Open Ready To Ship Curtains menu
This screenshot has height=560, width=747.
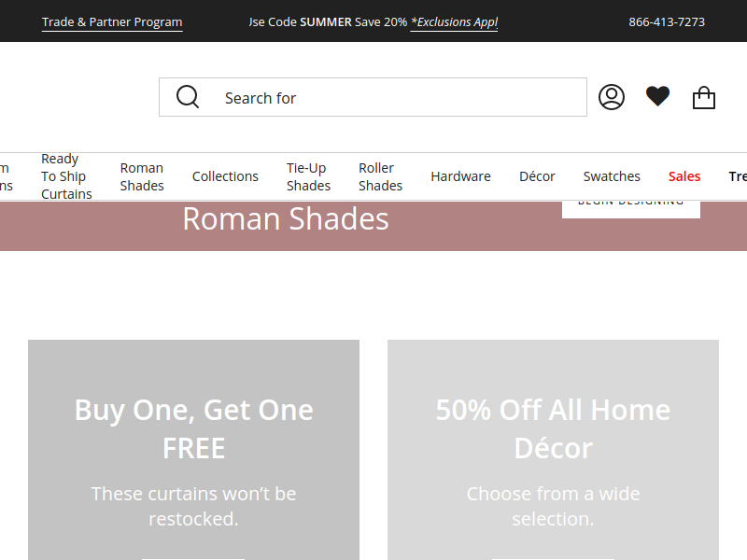[66, 176]
